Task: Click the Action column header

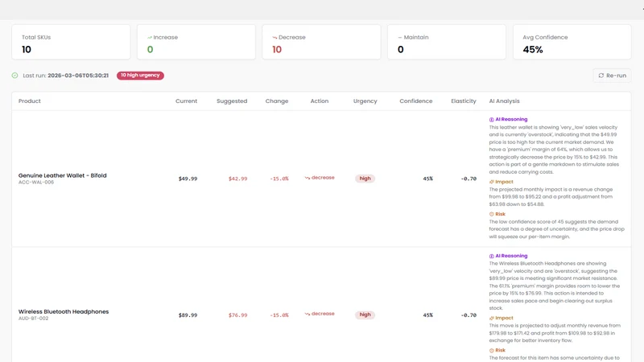Action: (320, 101)
